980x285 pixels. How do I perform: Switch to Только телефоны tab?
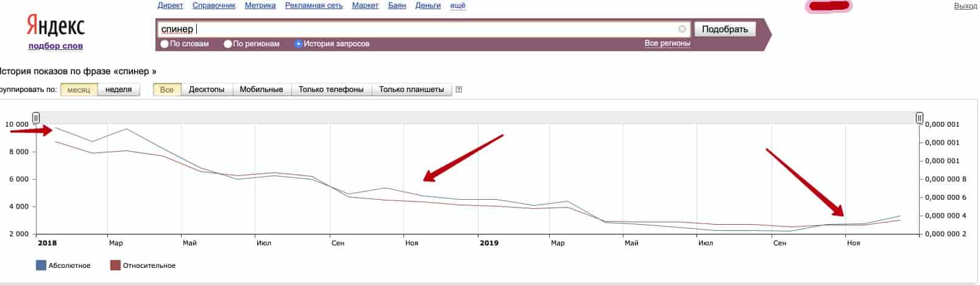click(331, 90)
